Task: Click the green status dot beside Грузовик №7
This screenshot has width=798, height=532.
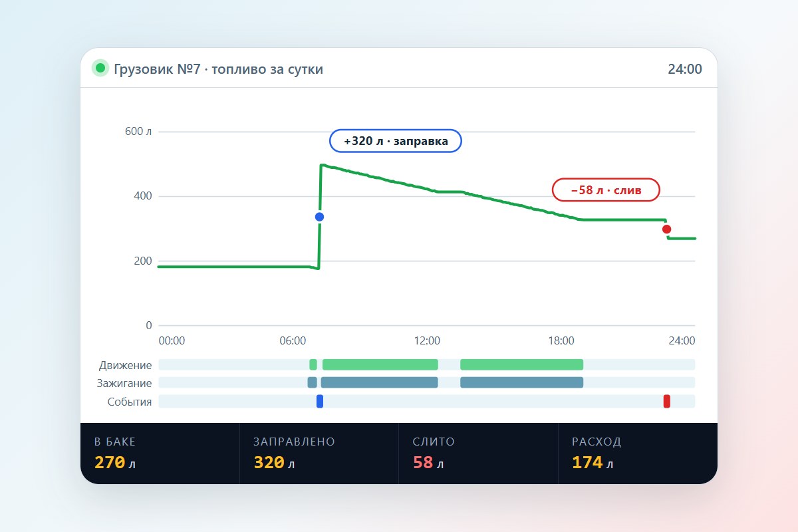Action: [x=100, y=68]
